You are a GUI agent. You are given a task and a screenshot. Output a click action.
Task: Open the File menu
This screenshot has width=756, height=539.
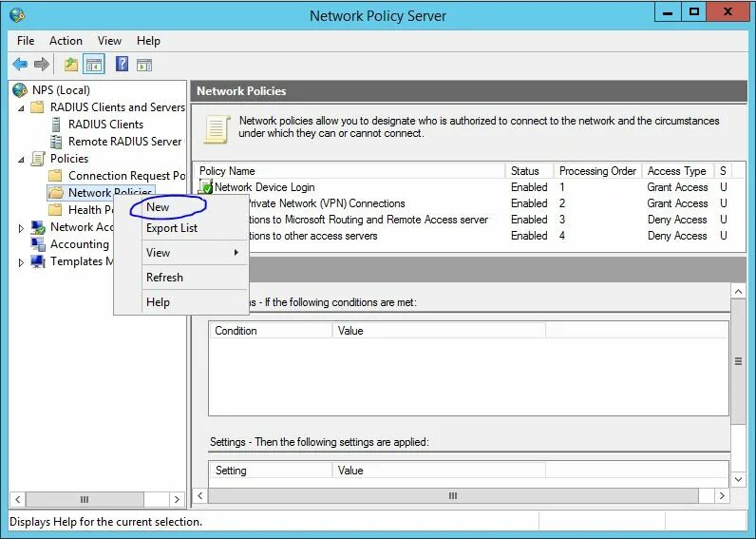pyautogui.click(x=26, y=41)
